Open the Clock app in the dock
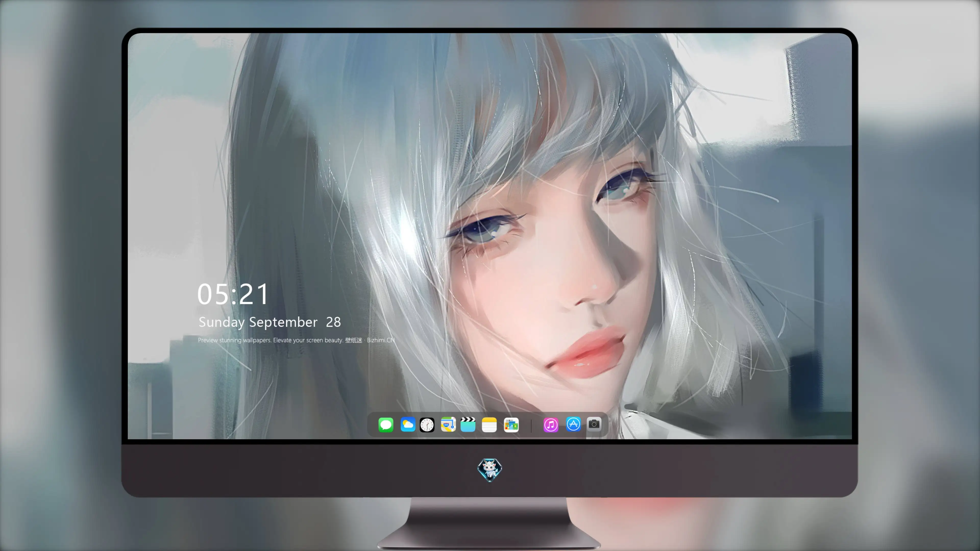This screenshot has width=980, height=551. tap(427, 425)
